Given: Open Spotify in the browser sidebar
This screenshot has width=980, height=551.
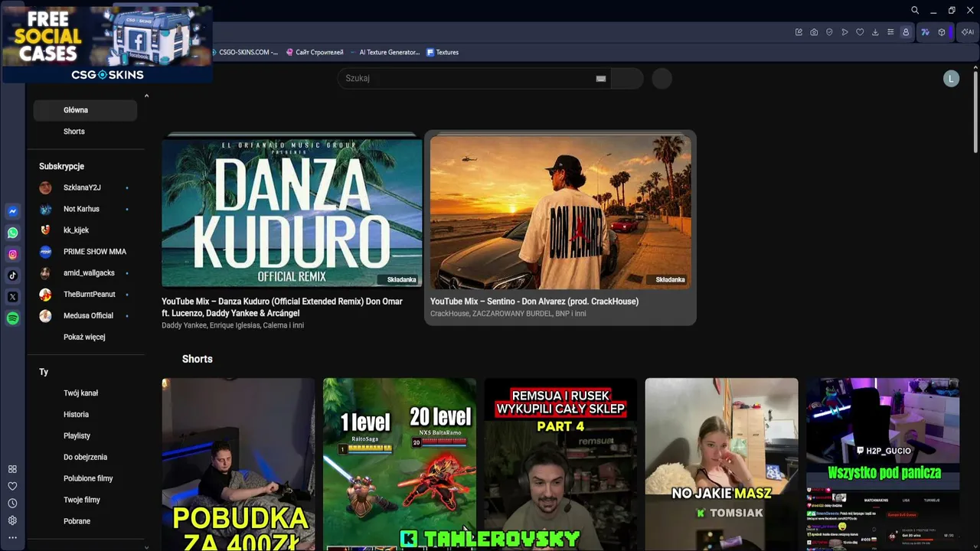Looking at the screenshot, I should click(13, 318).
